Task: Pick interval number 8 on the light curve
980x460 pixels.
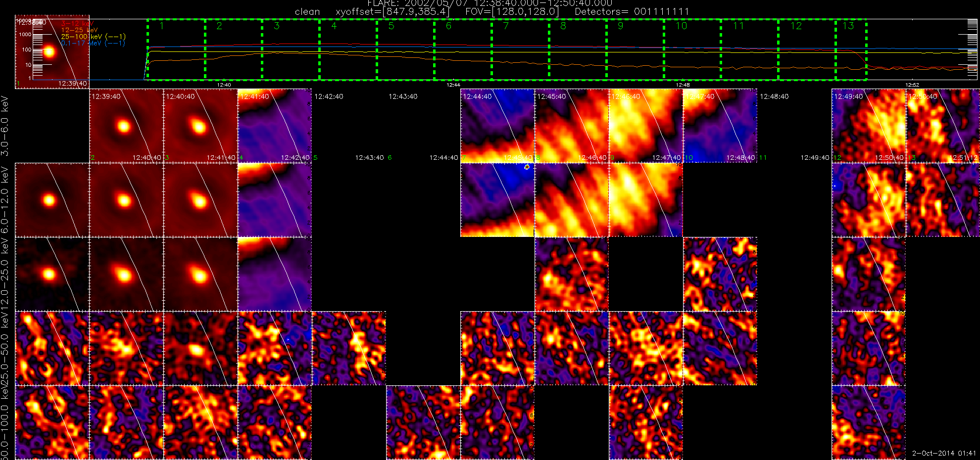Action: [x=563, y=26]
